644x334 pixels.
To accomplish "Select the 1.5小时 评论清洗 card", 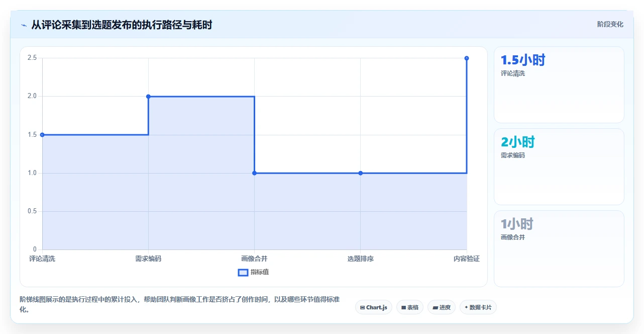I will (559, 85).
